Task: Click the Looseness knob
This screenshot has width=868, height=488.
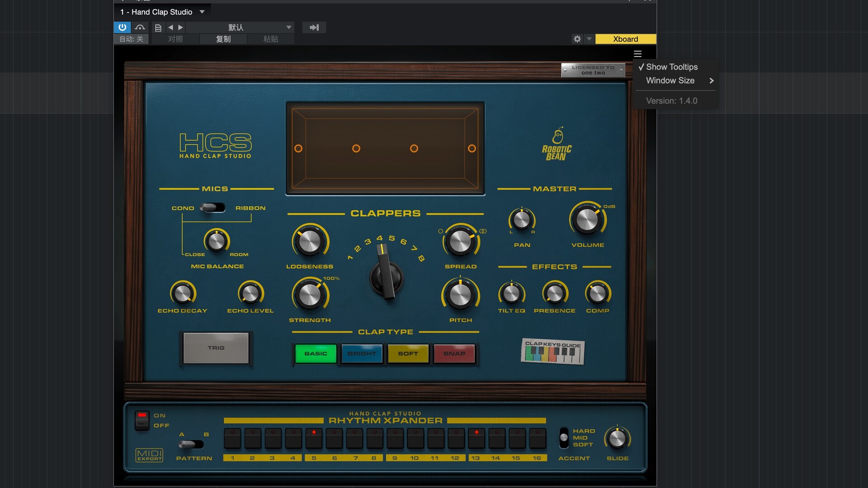Action: tap(310, 241)
